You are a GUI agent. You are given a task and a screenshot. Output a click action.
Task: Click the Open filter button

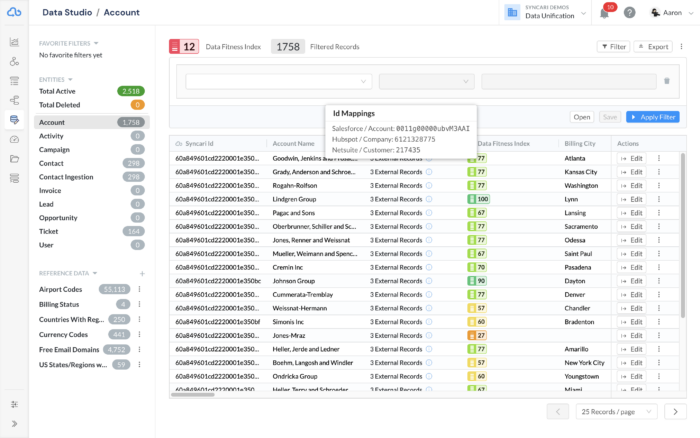582,117
